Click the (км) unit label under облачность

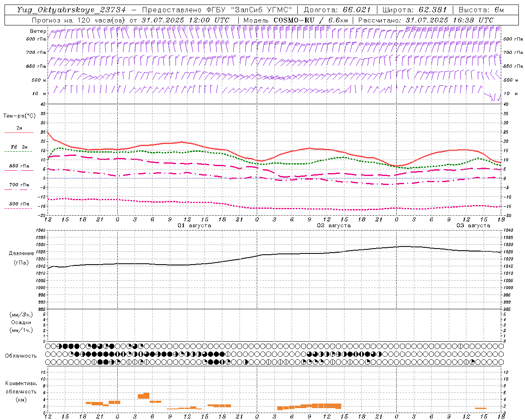pos(21,399)
